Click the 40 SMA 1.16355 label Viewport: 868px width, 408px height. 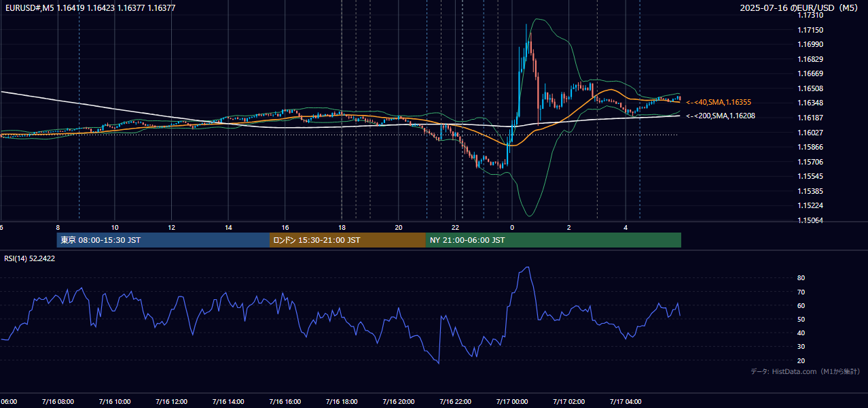pyautogui.click(x=719, y=102)
